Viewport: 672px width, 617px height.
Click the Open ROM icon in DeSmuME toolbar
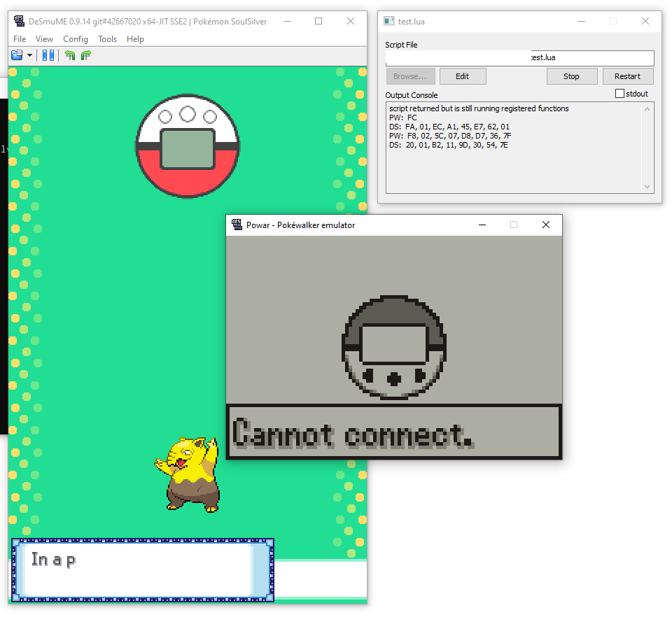[17, 55]
